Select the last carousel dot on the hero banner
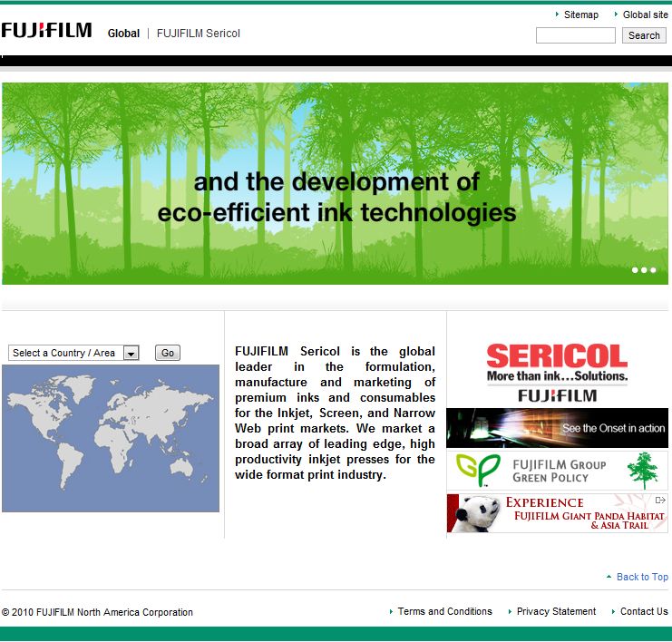 click(653, 269)
